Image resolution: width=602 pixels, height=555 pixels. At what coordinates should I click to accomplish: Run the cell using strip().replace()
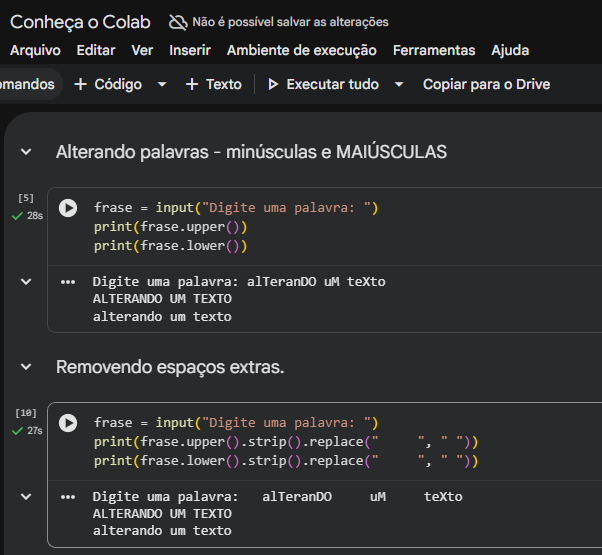pyautogui.click(x=68, y=423)
